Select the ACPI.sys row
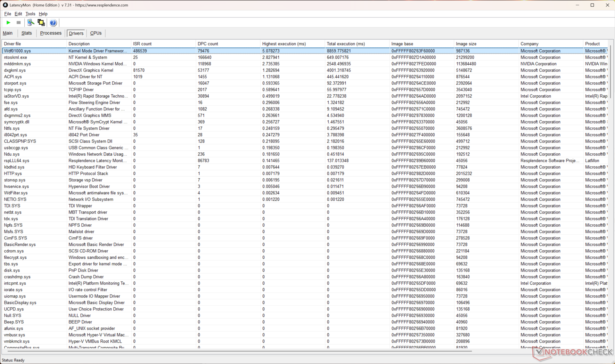The height and width of the screenshot is (364, 615). tap(305, 77)
